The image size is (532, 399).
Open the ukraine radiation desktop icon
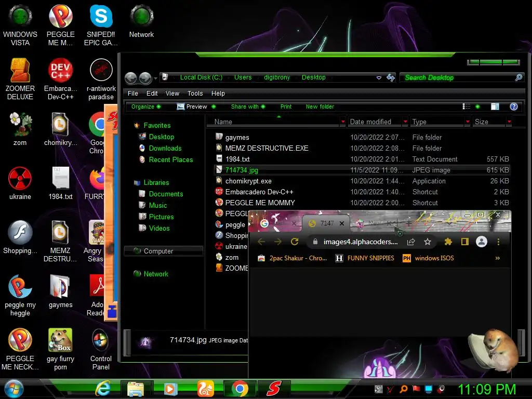20,183
